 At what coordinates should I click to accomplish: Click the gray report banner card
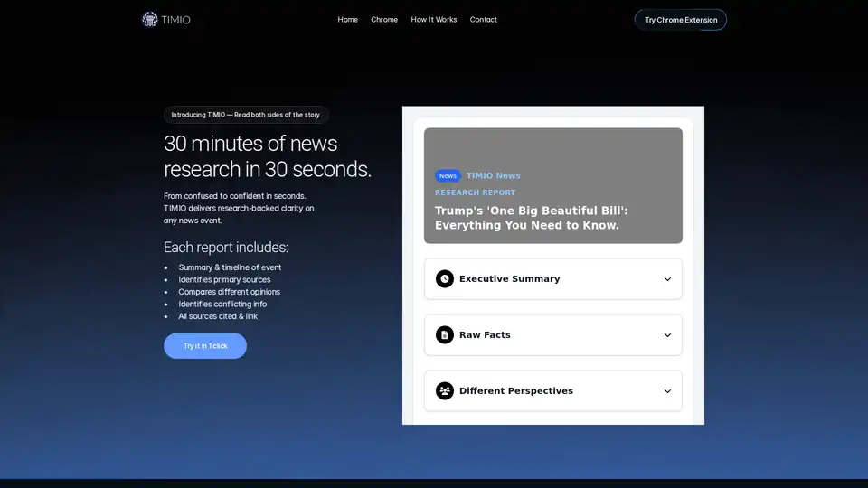[x=552, y=148]
